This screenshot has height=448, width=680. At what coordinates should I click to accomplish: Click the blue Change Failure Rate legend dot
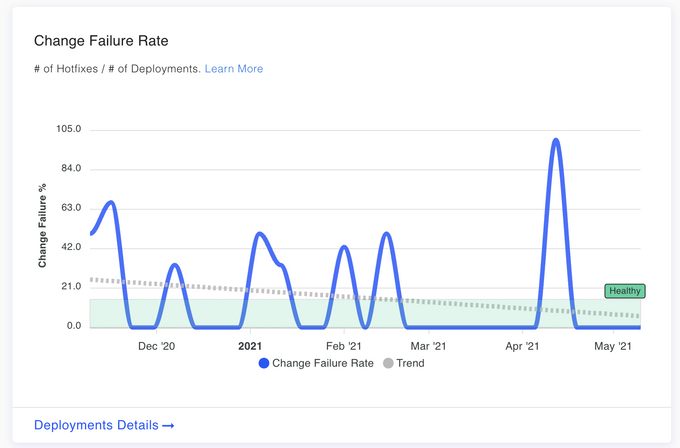[264, 363]
